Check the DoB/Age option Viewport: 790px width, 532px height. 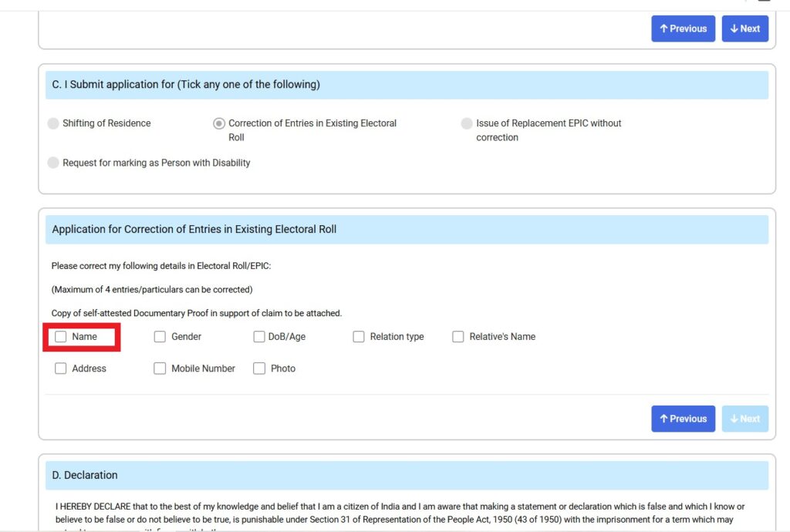pyautogui.click(x=259, y=337)
